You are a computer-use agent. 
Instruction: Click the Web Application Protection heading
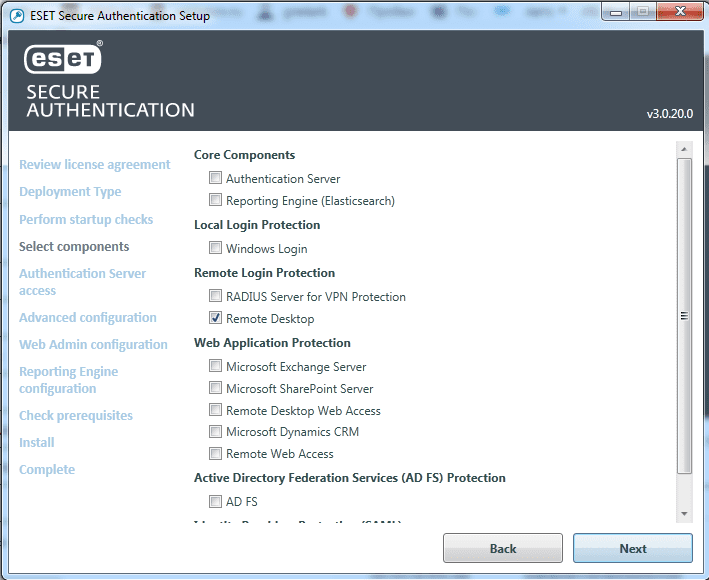tap(272, 343)
